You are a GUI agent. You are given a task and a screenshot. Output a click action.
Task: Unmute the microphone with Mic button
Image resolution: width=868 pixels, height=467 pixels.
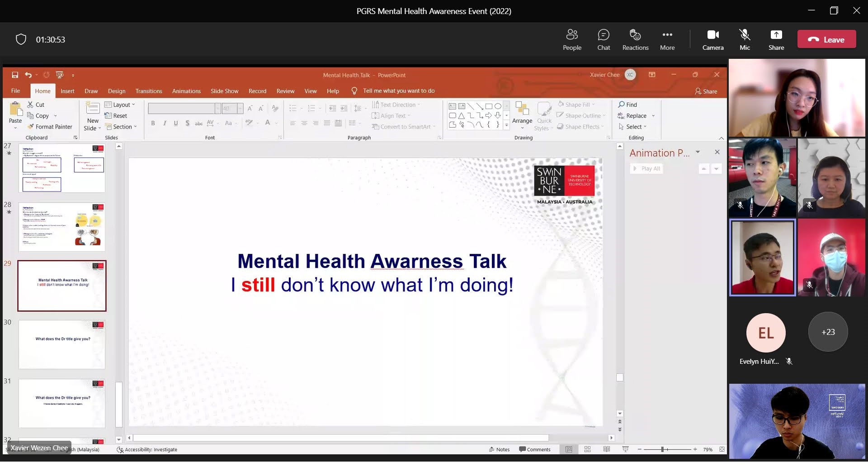point(745,40)
